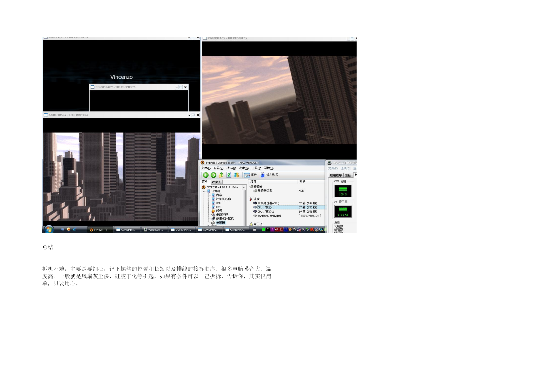The height and width of the screenshot is (392, 555).
Task: Switch to 应用程序 tab in Task Manager
Action: 336,175
